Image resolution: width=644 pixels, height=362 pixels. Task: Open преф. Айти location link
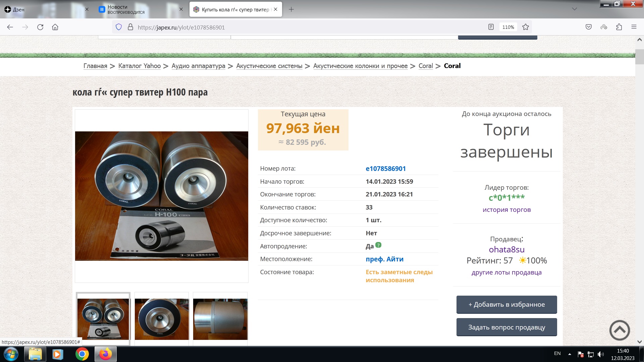pyautogui.click(x=384, y=259)
